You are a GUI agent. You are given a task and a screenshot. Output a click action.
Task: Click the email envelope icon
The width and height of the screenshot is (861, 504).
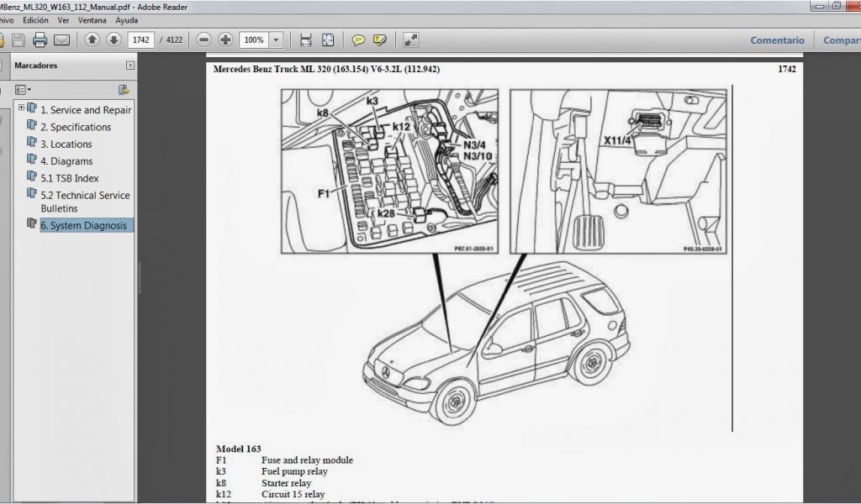61,39
